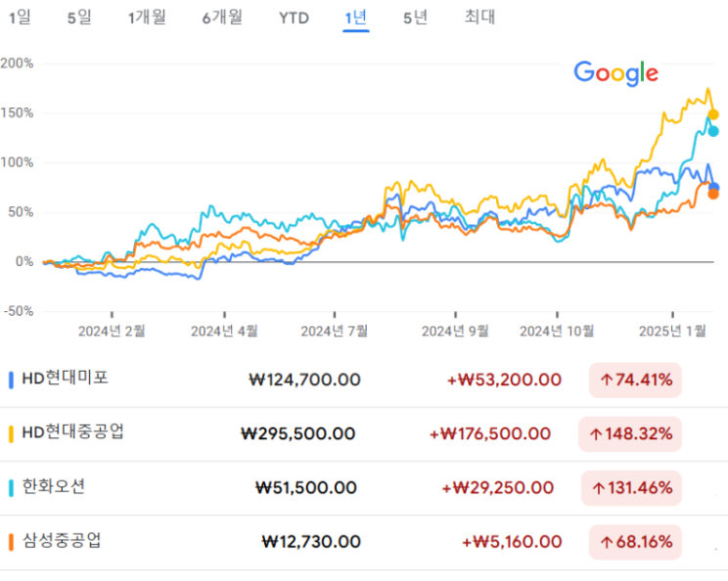
Task: Click the 131.46% gain badge
Action: coord(631,488)
